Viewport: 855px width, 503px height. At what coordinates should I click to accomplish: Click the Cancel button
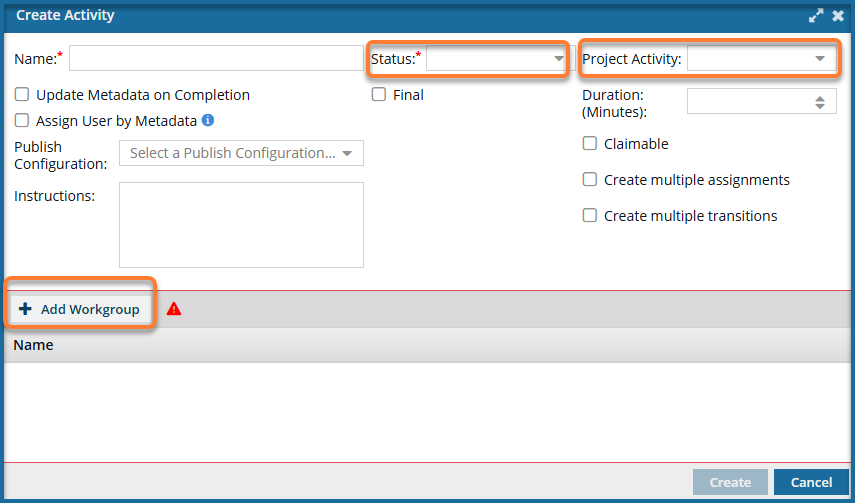[811, 482]
